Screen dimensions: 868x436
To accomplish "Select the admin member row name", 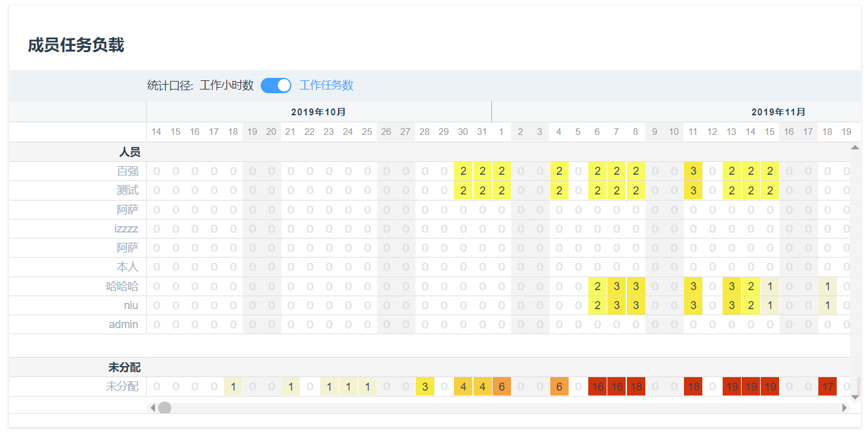I will (x=123, y=324).
